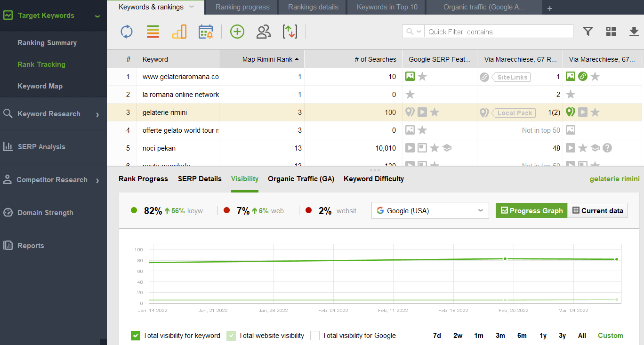This screenshot has width=644, height=345.
Task: Click the green add keywords plus icon
Action: [x=237, y=32]
